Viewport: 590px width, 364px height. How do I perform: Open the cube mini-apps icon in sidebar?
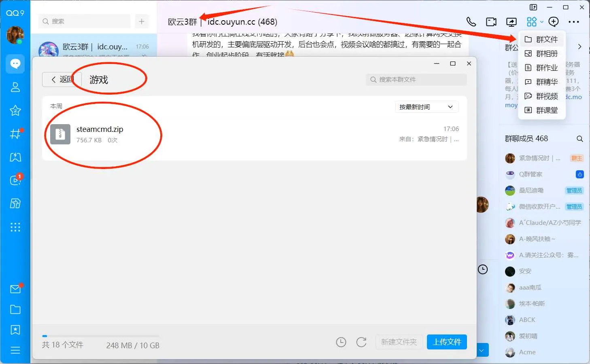click(x=15, y=203)
